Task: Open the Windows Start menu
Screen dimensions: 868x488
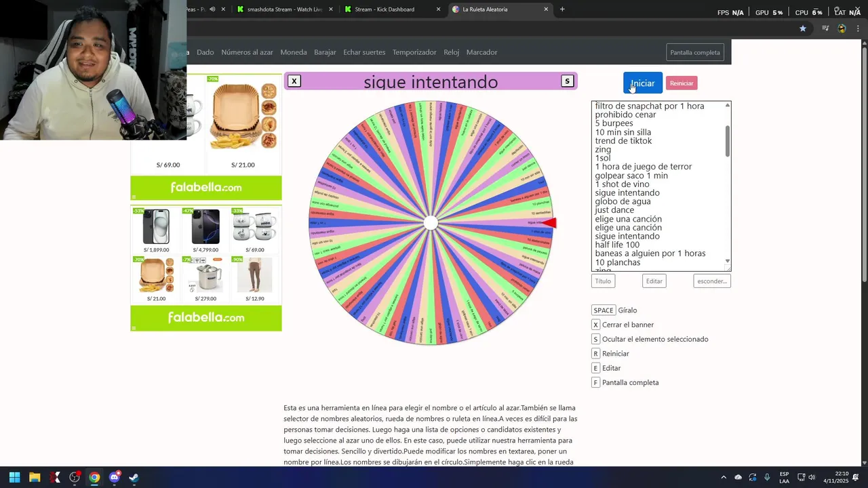Action: [x=14, y=477]
